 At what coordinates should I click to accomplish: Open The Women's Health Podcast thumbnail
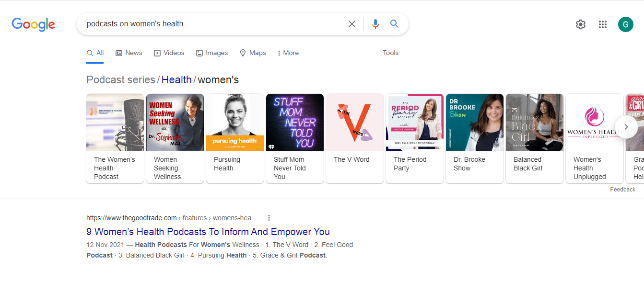coord(115,123)
